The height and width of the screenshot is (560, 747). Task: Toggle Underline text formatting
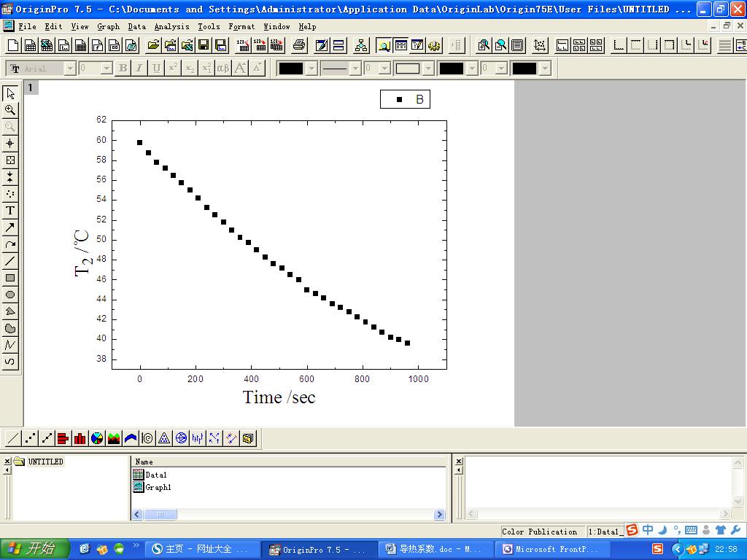[x=156, y=68]
